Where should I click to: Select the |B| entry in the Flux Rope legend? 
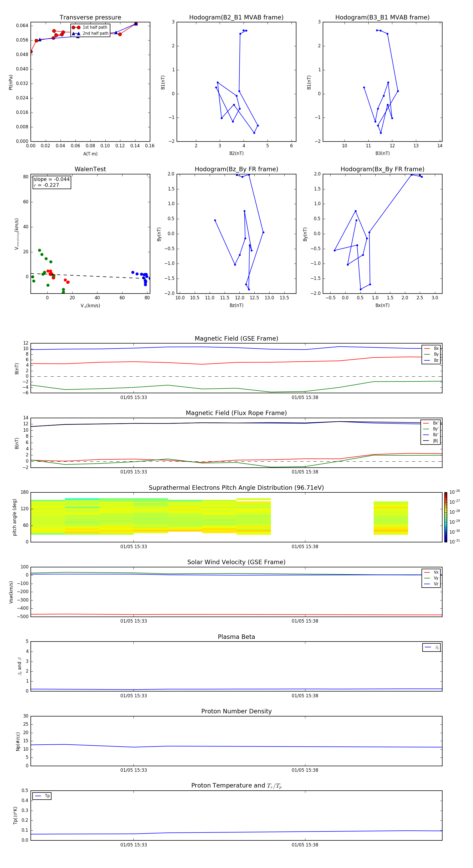(x=431, y=441)
